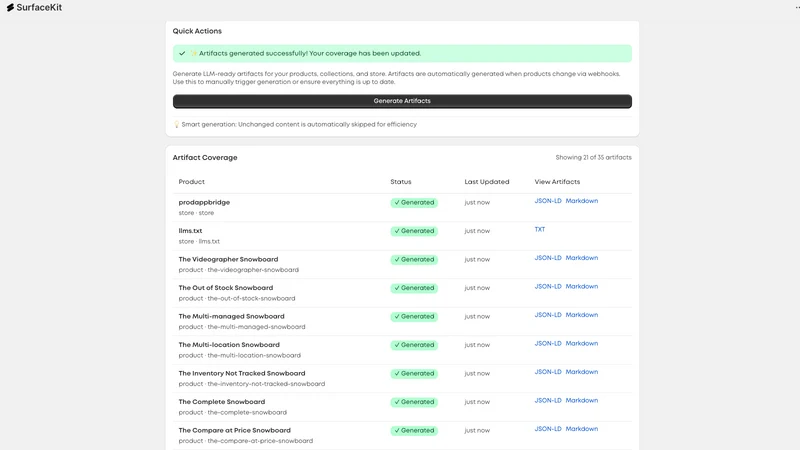
Task: Open Markdown for The Compare at Price Snowboard
Action: point(582,430)
